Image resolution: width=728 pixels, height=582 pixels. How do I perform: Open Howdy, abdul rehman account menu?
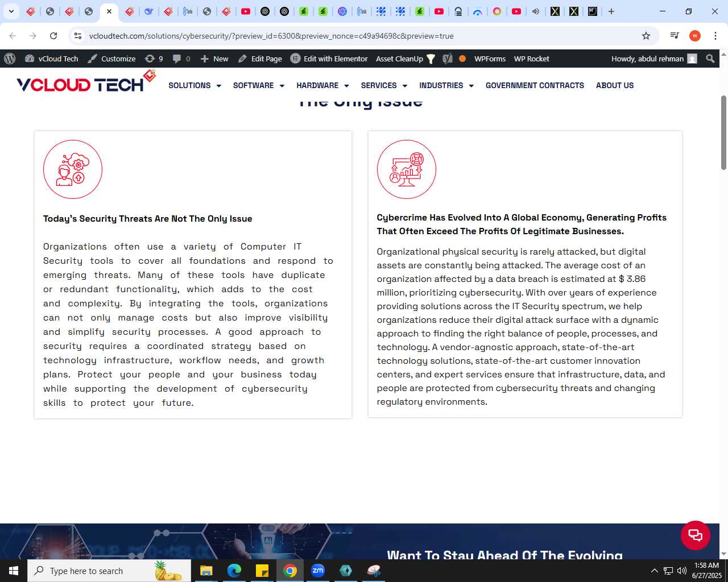[x=654, y=59]
